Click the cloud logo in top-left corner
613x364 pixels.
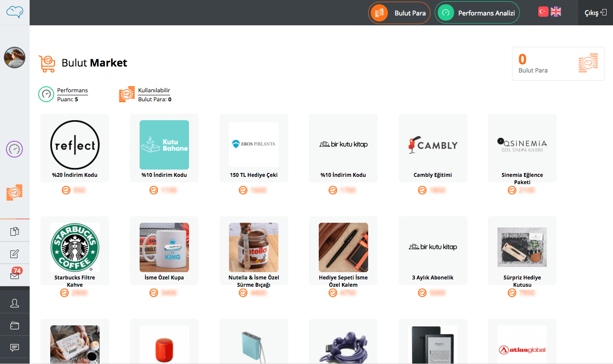click(x=15, y=12)
